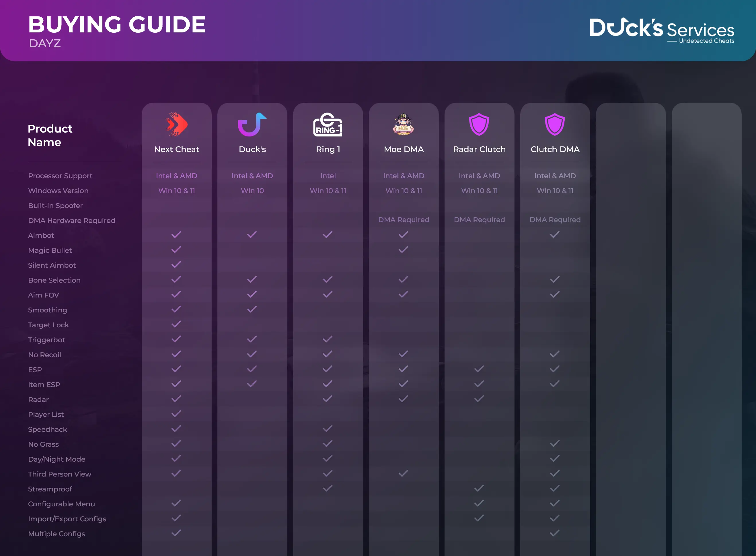Viewport: 756px width, 556px height.
Task: Click Radar Clutch's Configurable Menu checkmark
Action: 479,503
